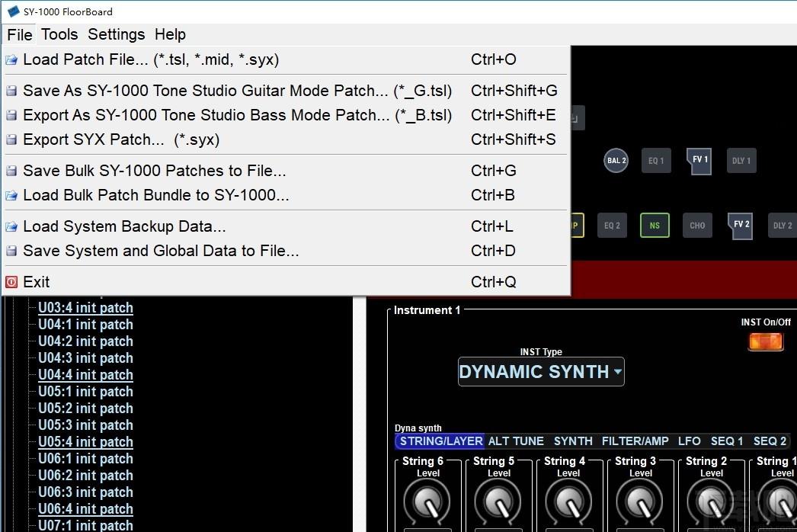Viewport: 797px width, 532px height.
Task: Select patch U06:1 init patch
Action: tap(85, 459)
